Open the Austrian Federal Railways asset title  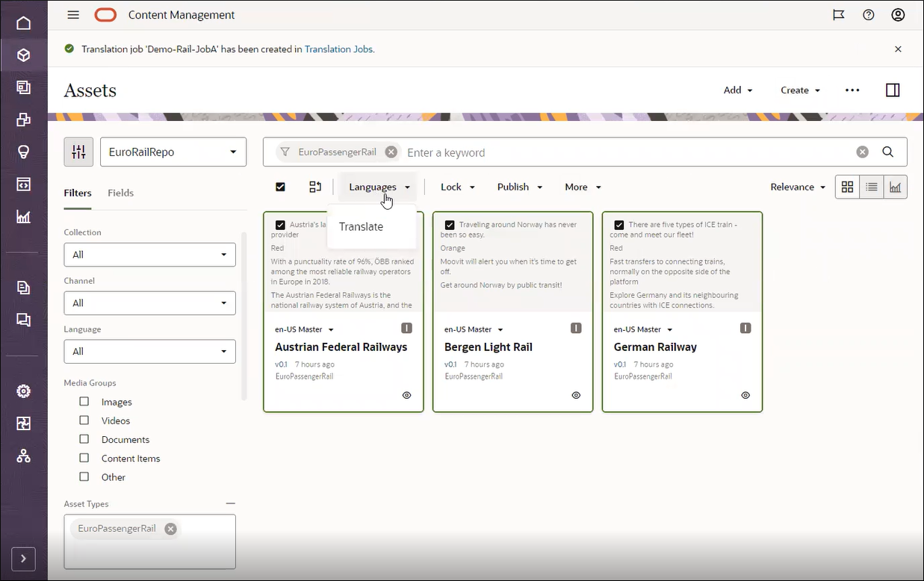pyautogui.click(x=341, y=347)
